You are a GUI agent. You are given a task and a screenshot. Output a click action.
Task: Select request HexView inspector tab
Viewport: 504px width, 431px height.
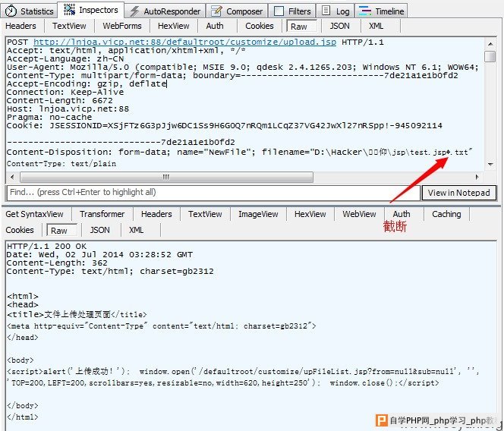point(174,26)
